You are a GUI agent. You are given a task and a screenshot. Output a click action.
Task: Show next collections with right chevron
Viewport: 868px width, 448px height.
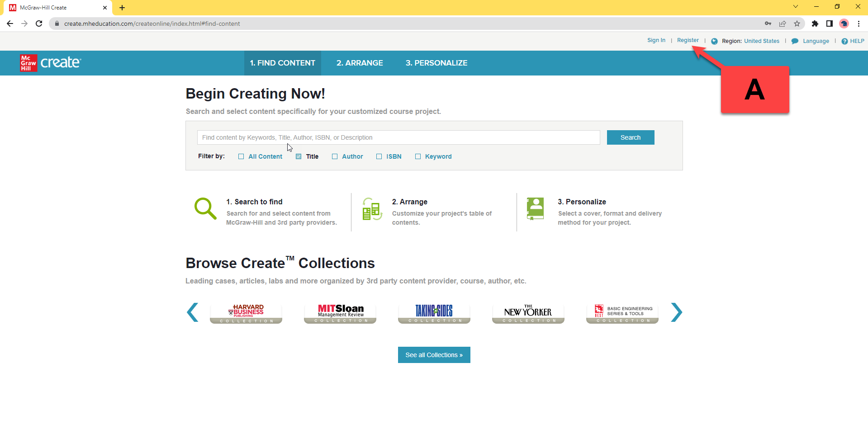tap(676, 312)
